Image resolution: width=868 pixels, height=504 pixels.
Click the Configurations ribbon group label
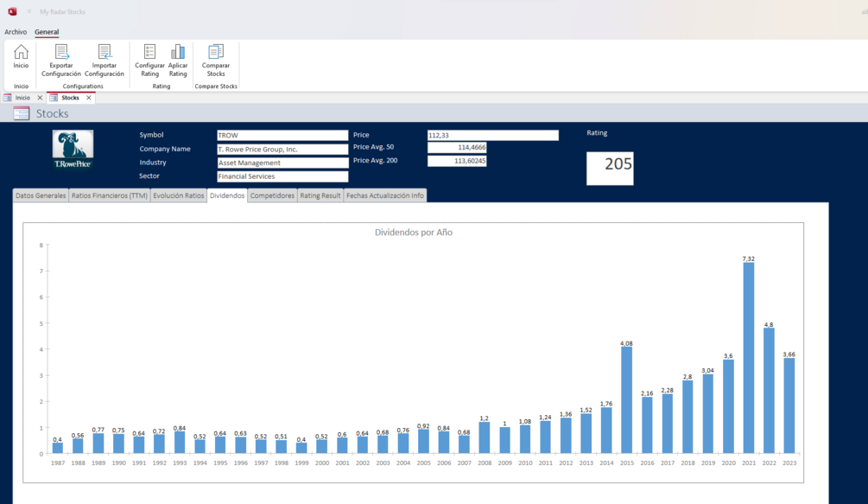click(83, 86)
